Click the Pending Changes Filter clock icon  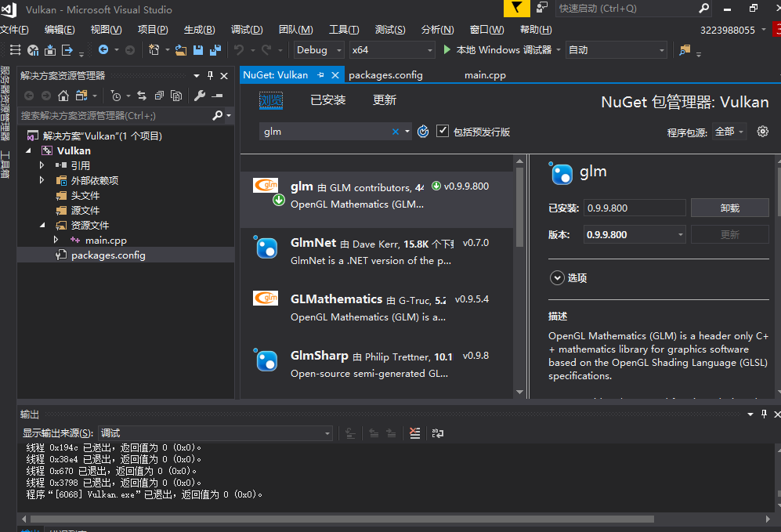coord(116,96)
